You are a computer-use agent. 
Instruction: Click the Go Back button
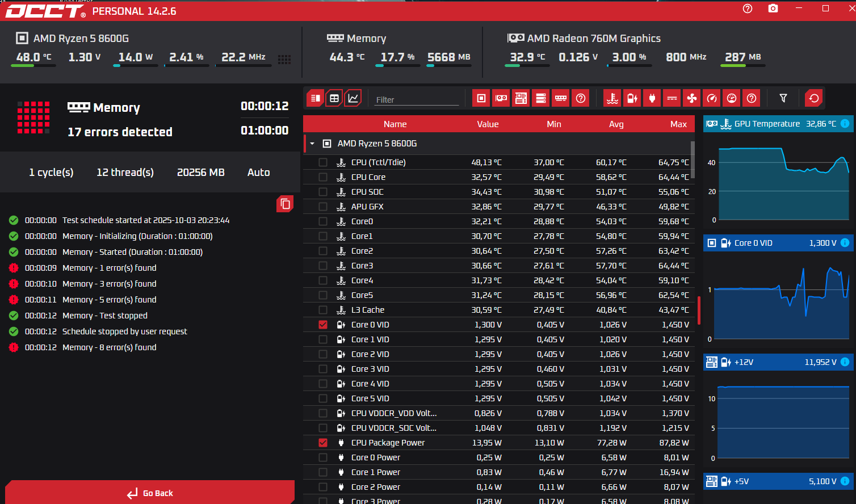click(x=150, y=493)
